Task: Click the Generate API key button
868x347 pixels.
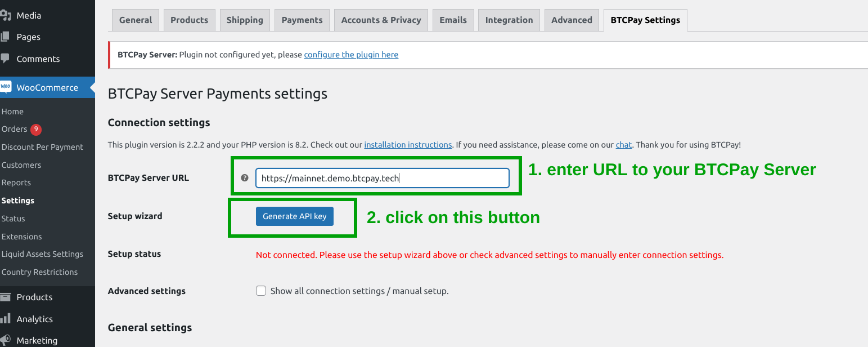Action: [x=294, y=216]
